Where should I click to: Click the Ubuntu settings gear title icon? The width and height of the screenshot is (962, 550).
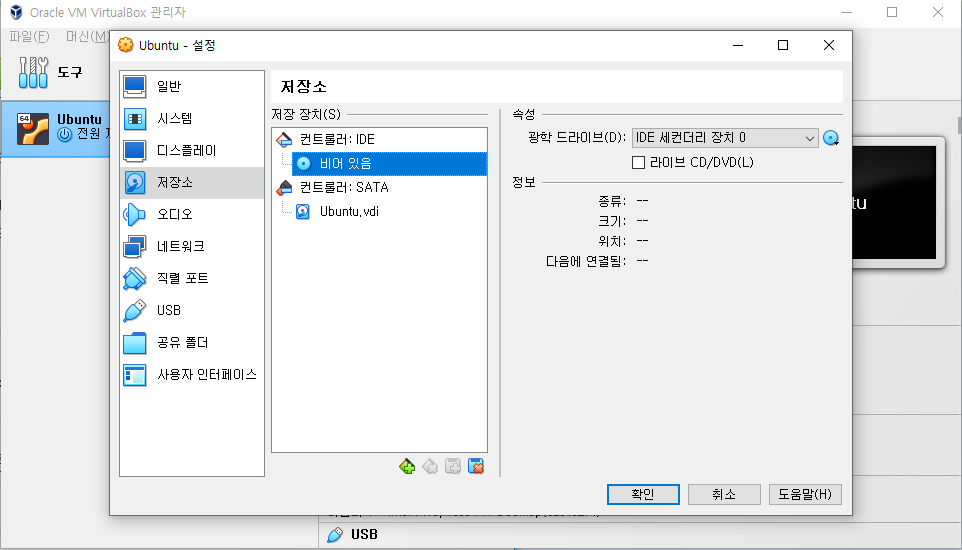point(126,45)
